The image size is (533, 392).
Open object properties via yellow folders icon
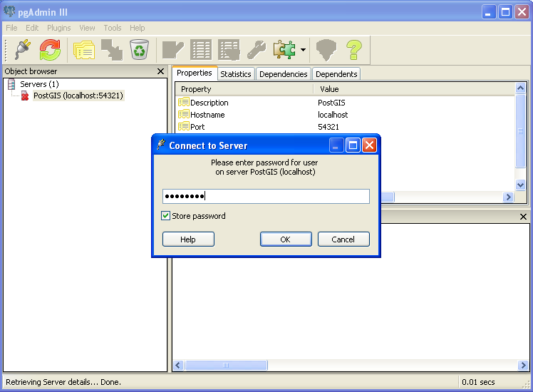[84, 50]
